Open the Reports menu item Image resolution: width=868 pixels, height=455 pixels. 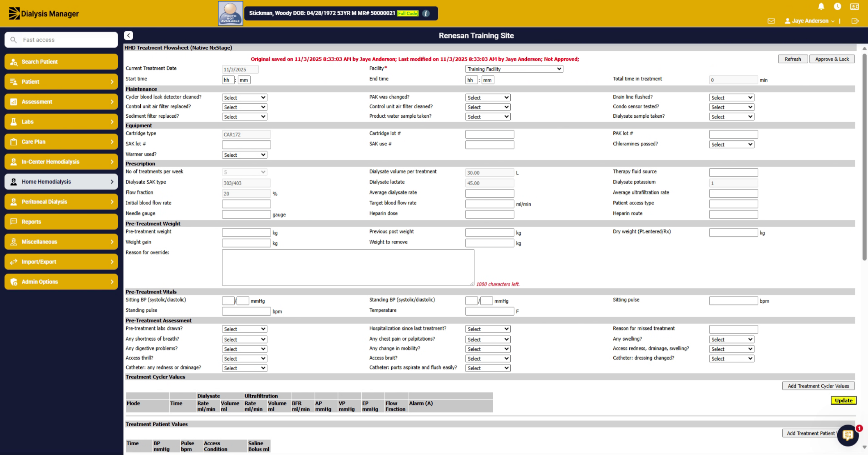[x=61, y=222]
